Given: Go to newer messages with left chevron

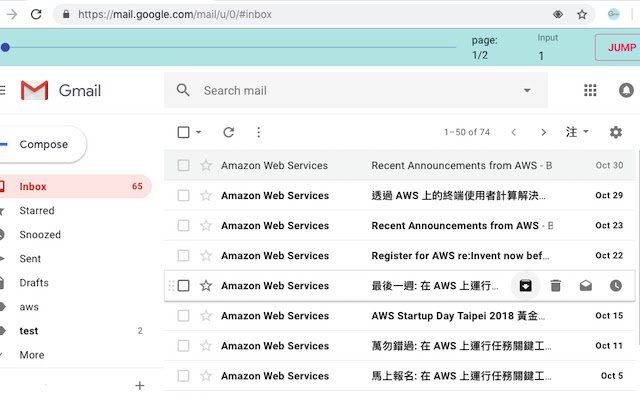Looking at the screenshot, I should (514, 132).
